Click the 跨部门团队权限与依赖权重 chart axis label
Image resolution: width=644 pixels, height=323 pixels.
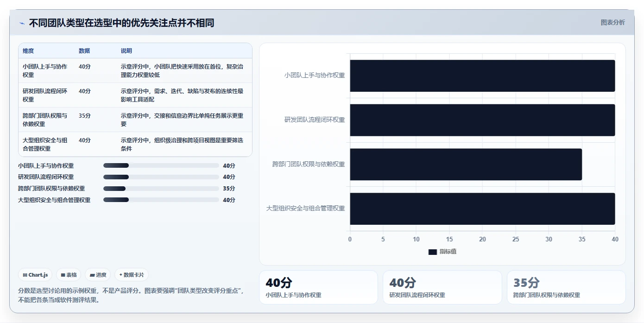309,164
